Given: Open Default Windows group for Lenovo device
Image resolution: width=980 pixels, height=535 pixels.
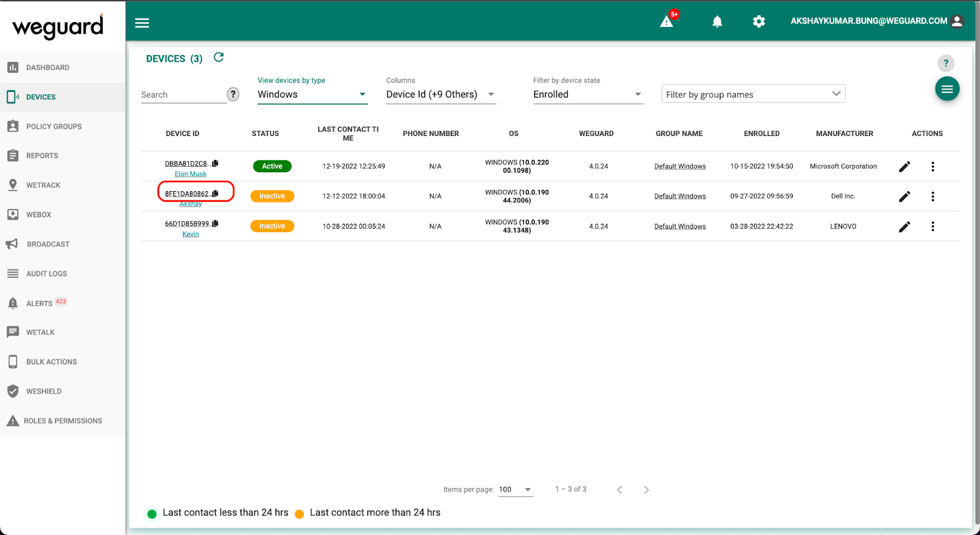Looking at the screenshot, I should [680, 227].
